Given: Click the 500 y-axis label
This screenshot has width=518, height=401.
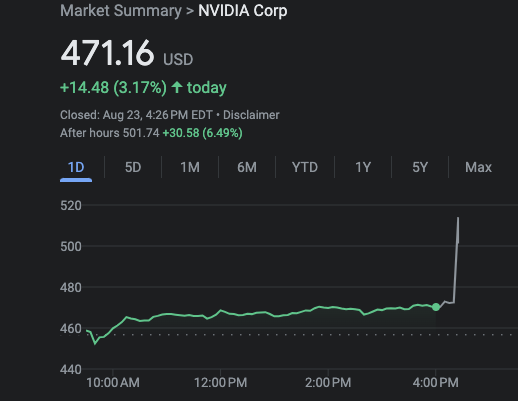Looking at the screenshot, I should point(71,247).
